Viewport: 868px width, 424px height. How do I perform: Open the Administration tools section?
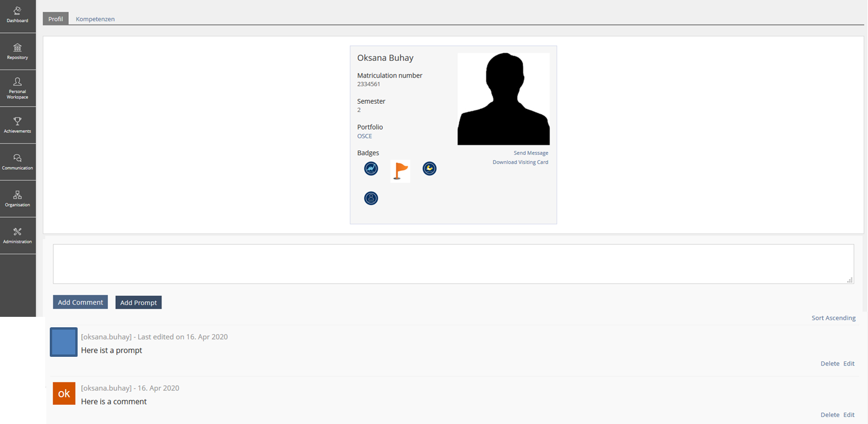17,235
